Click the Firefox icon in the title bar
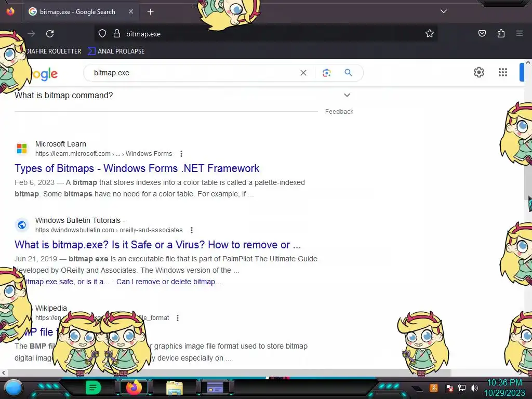The image size is (532, 399). [x=10, y=11]
